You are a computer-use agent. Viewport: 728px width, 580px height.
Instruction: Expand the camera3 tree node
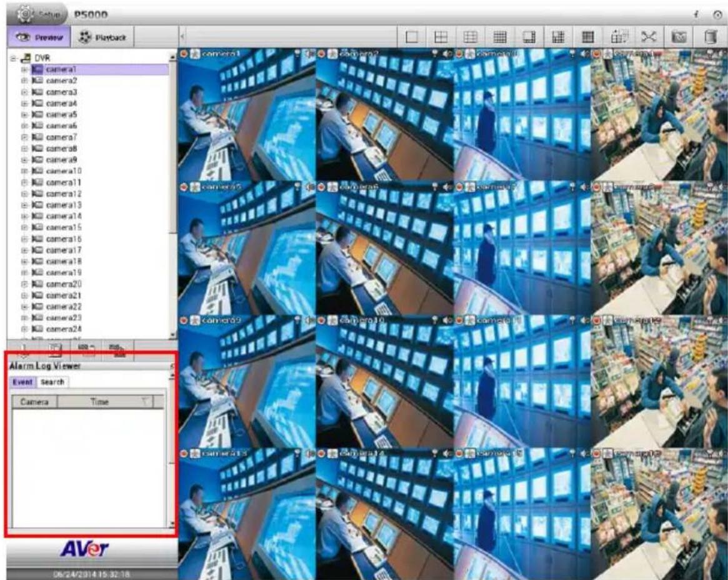24,92
